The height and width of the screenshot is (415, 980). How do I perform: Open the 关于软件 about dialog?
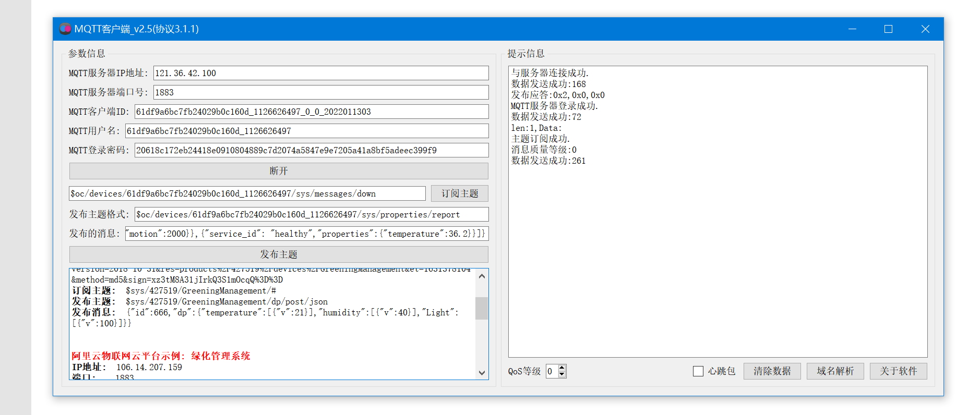point(899,371)
